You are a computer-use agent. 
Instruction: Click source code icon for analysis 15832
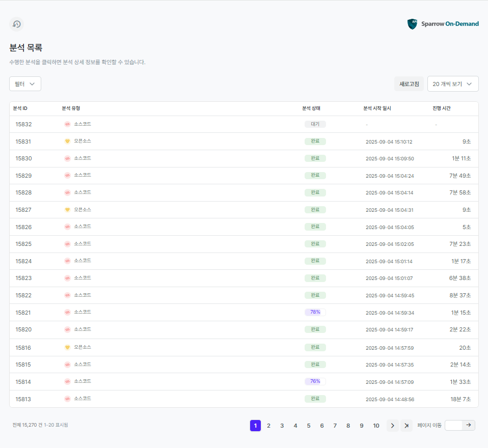click(67, 124)
